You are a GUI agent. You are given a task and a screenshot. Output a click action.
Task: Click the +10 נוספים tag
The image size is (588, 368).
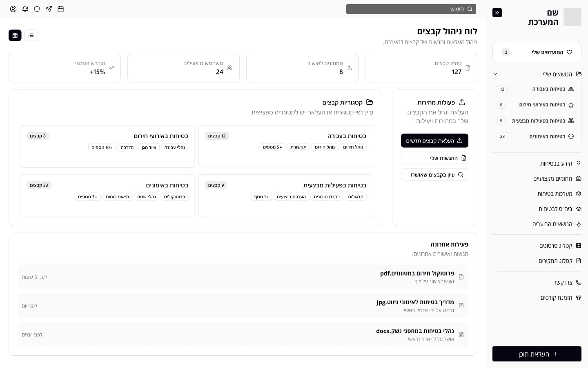102,148
